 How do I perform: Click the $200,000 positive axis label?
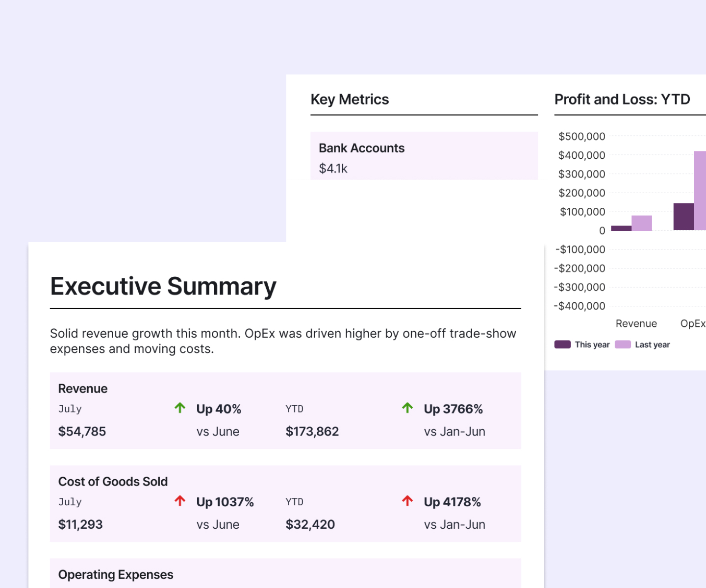click(582, 193)
